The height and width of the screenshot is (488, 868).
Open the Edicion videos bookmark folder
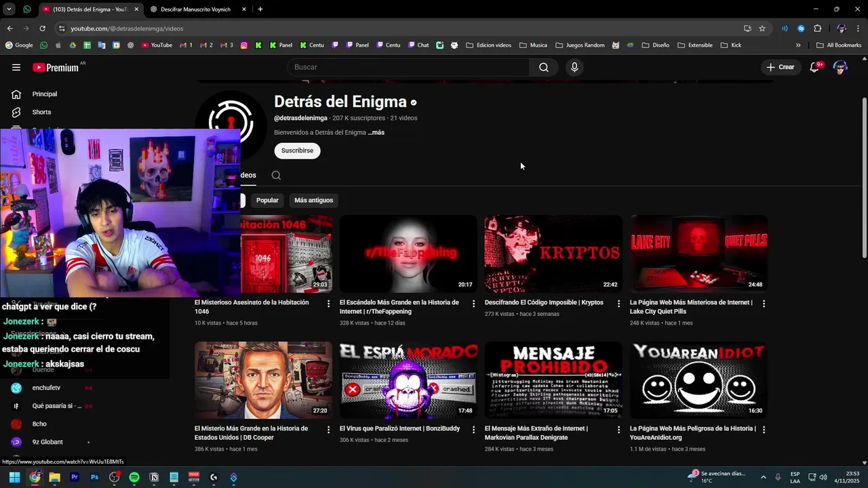tap(488, 45)
